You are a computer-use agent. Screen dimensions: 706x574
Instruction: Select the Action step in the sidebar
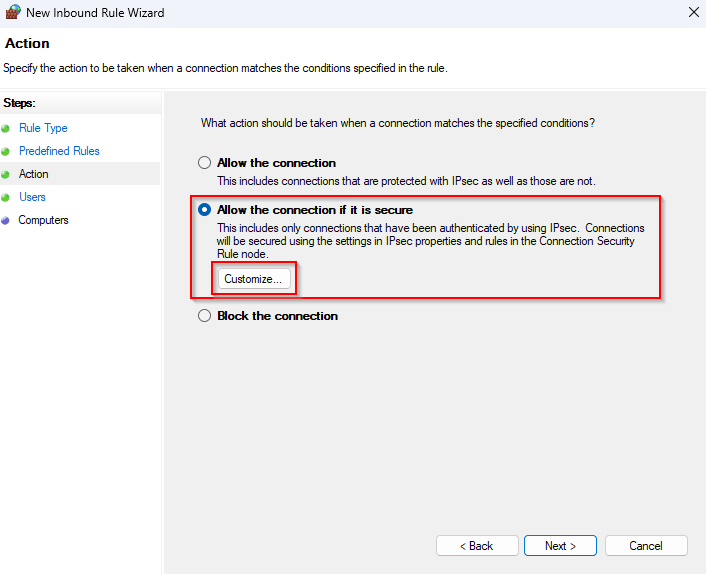pyautogui.click(x=33, y=174)
